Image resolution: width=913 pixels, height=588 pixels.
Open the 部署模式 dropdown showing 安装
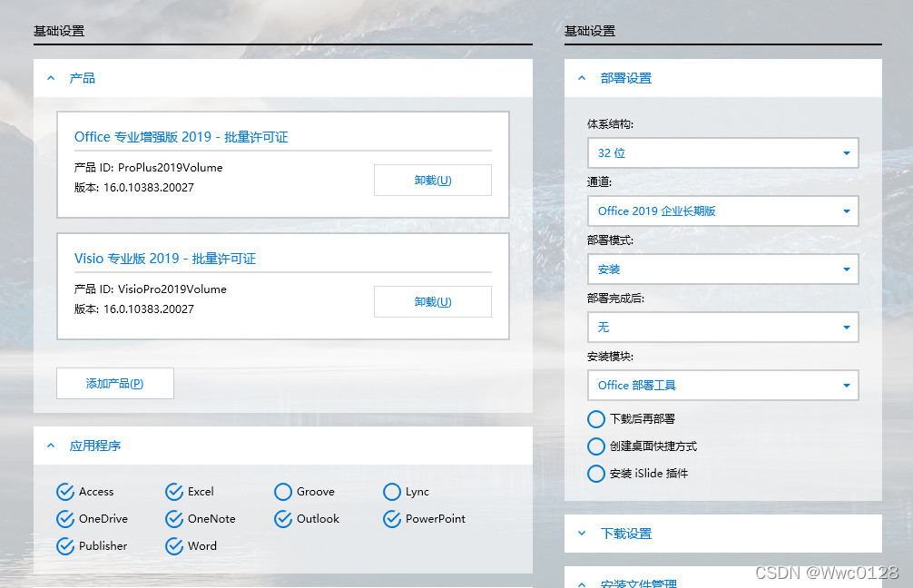tap(723, 269)
